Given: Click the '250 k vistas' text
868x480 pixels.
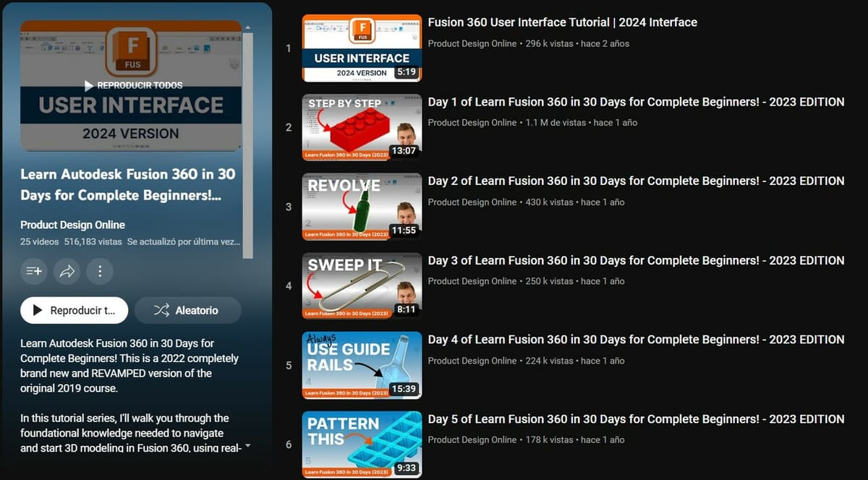Looking at the screenshot, I should (x=549, y=281).
